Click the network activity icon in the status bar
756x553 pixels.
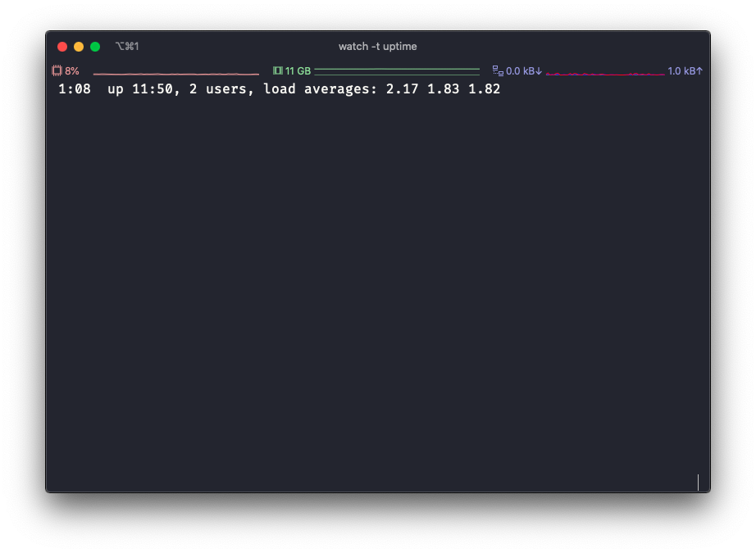coord(497,70)
